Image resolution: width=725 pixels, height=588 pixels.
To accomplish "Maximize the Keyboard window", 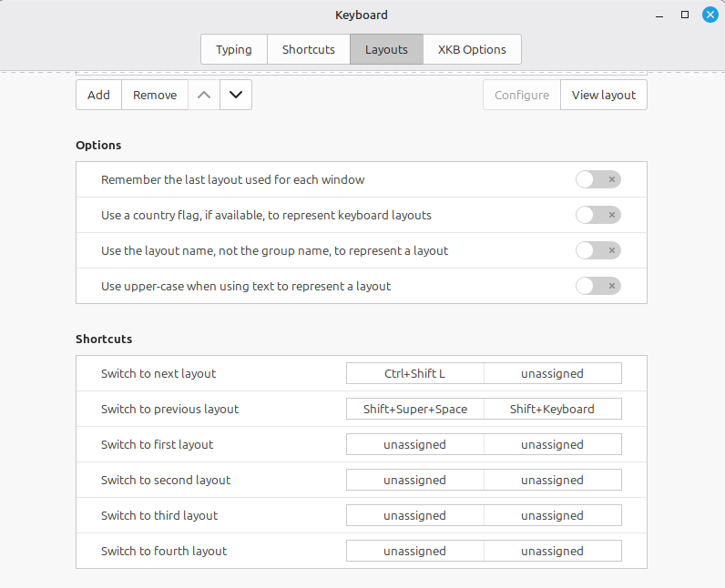I will [685, 15].
